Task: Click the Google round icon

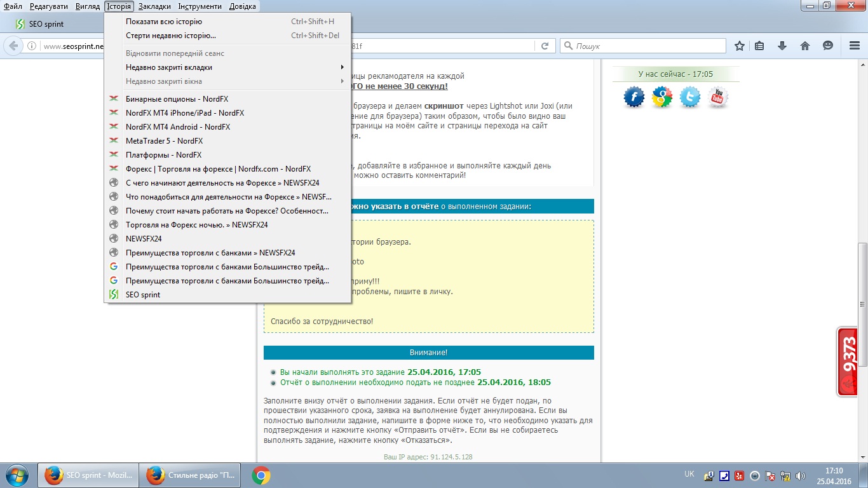Action: [x=662, y=97]
